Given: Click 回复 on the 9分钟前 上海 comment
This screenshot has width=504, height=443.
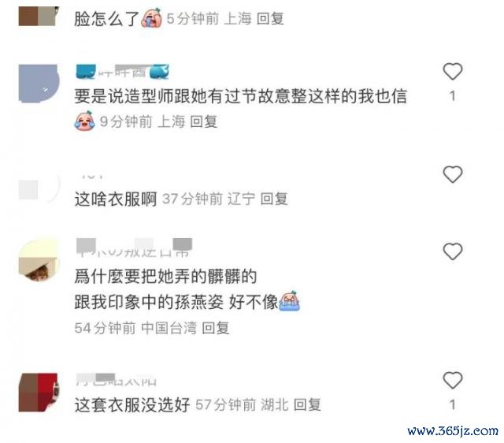Looking at the screenshot, I should [203, 121].
